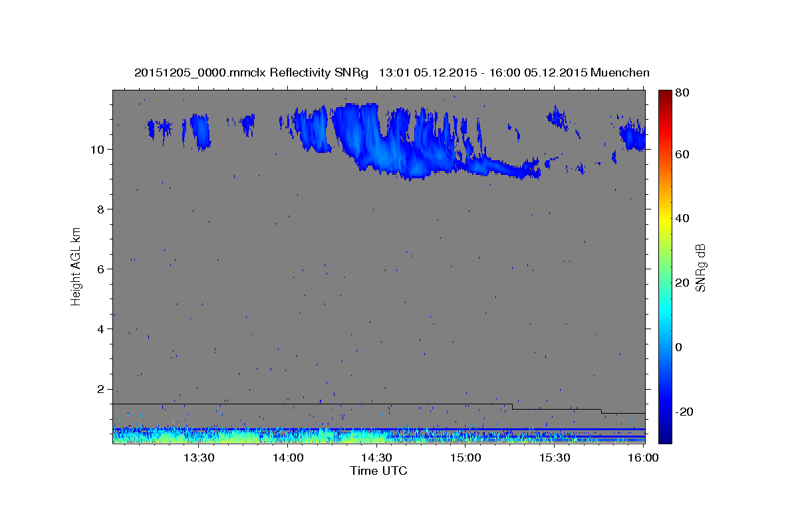798x532 pixels.
Task: Click the colorbar value 20
Action: pyautogui.click(x=682, y=283)
